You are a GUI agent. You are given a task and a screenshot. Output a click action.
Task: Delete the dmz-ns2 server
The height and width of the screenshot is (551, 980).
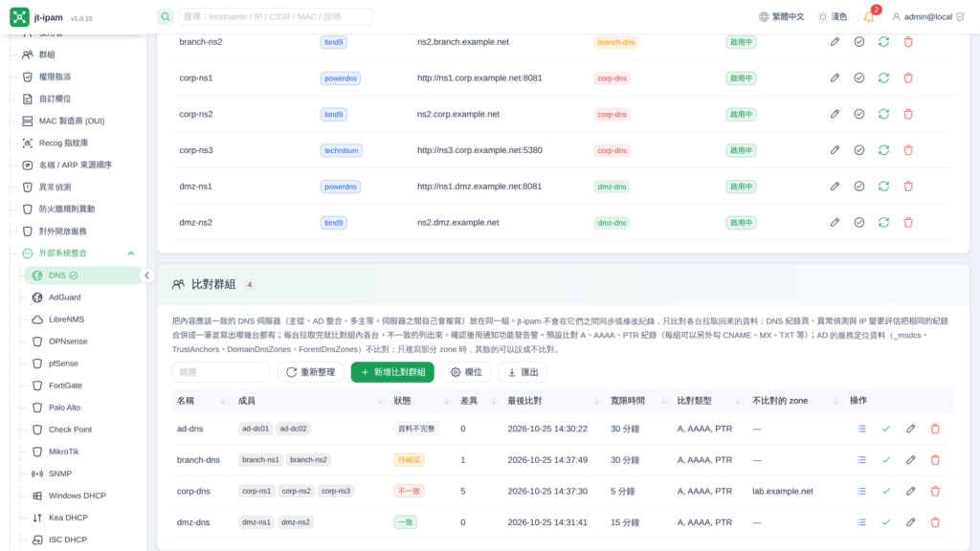[908, 222]
